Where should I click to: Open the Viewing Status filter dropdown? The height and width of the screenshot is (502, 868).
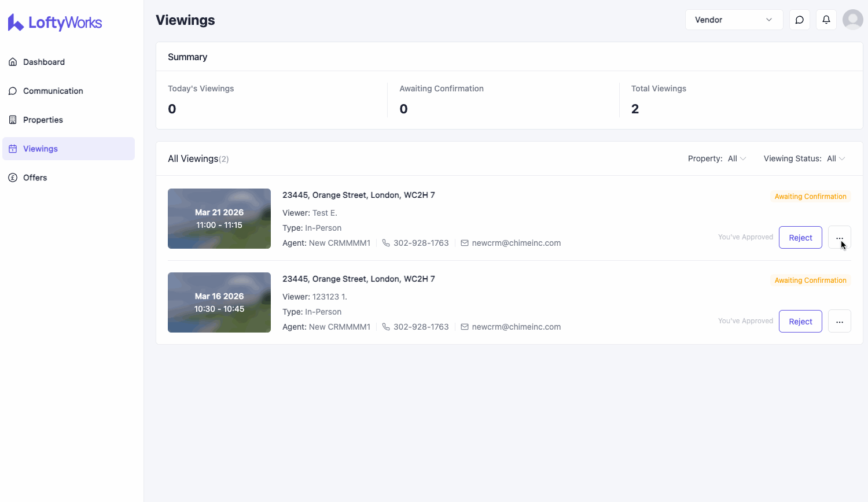coord(836,158)
